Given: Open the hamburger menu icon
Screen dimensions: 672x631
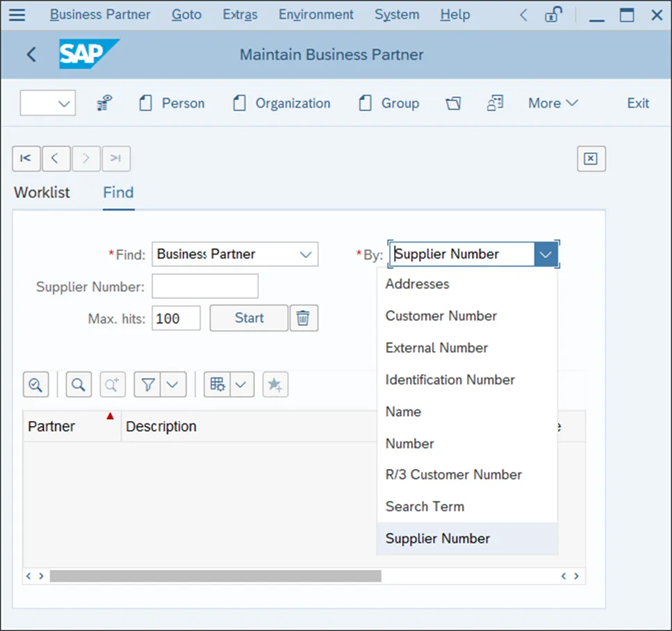Looking at the screenshot, I should click(x=17, y=15).
